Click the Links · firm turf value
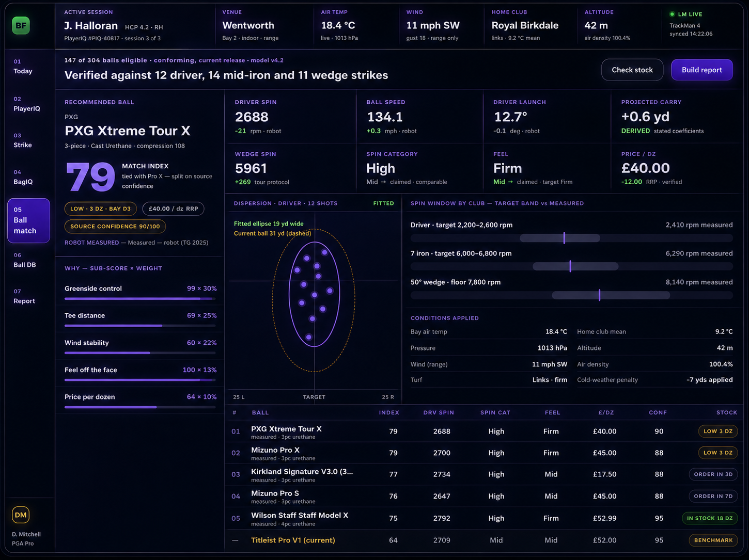The width and height of the screenshot is (749, 560). pyautogui.click(x=550, y=380)
